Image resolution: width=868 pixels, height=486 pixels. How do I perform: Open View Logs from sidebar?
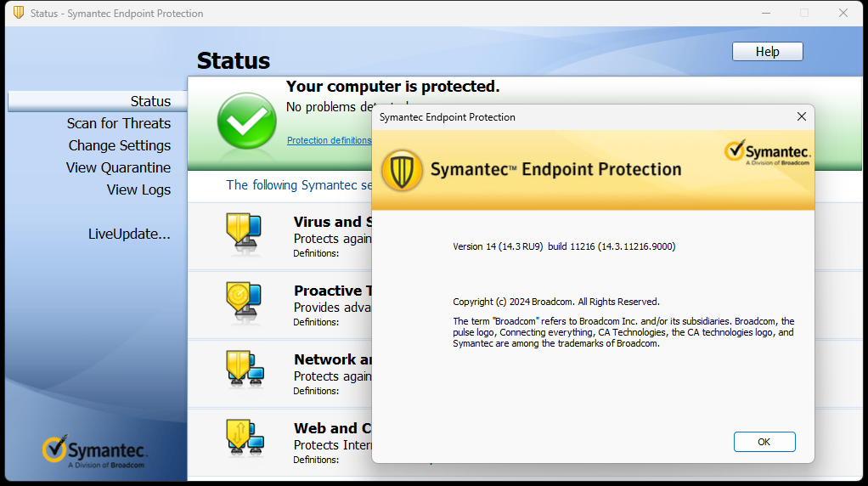coord(138,189)
